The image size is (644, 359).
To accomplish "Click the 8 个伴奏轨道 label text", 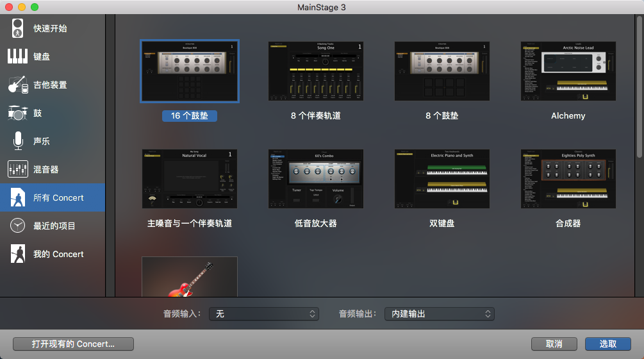I will point(315,116).
